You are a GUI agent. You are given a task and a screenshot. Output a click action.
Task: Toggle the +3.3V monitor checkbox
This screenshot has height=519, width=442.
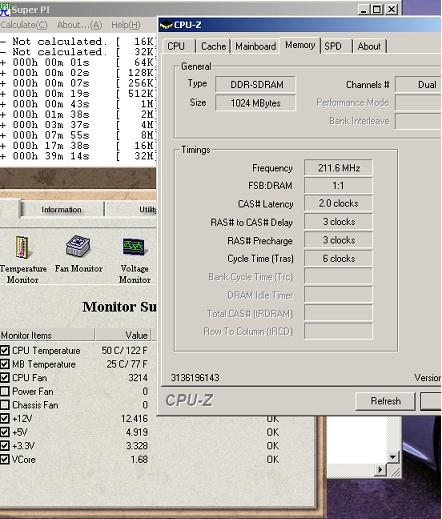(5, 446)
